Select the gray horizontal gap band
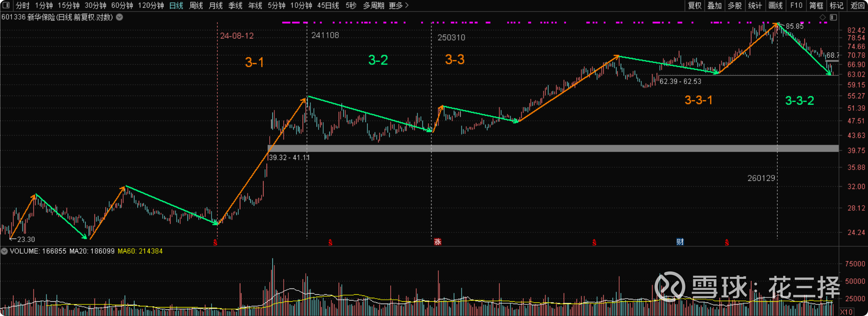 553,148
